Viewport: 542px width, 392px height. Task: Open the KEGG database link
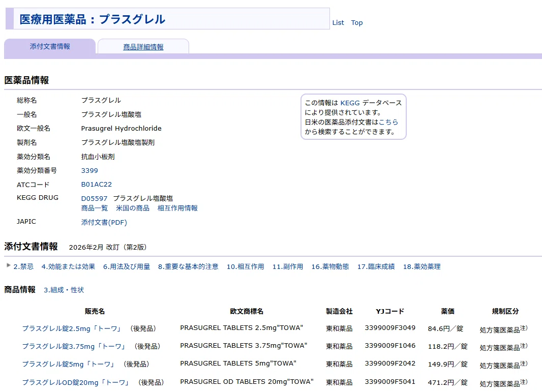click(350, 103)
